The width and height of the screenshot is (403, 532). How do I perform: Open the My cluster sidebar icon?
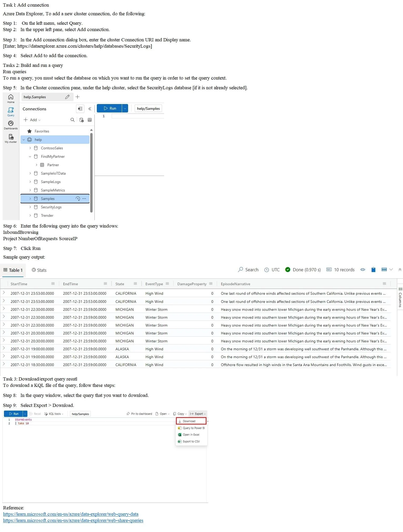11,139
